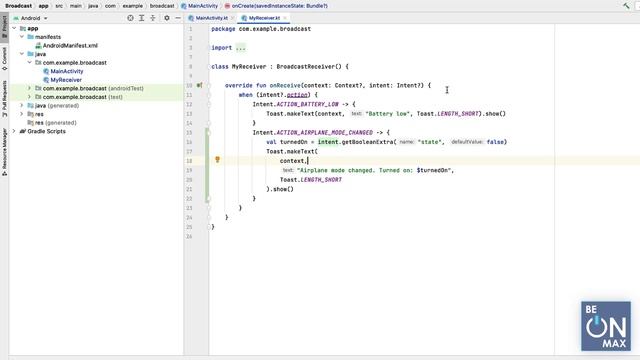This screenshot has height=360, width=640.
Task: Open the Commit tool window tab
Action: click(x=4, y=58)
